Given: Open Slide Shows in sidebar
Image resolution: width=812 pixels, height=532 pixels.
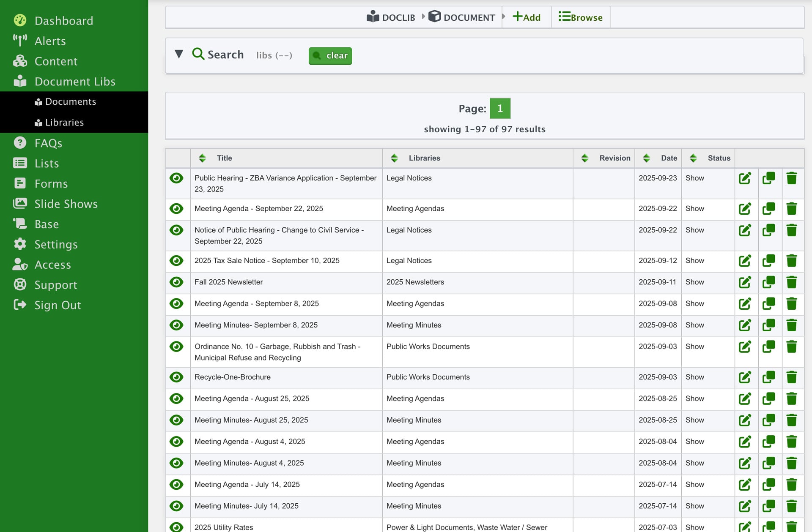Looking at the screenshot, I should (66, 204).
